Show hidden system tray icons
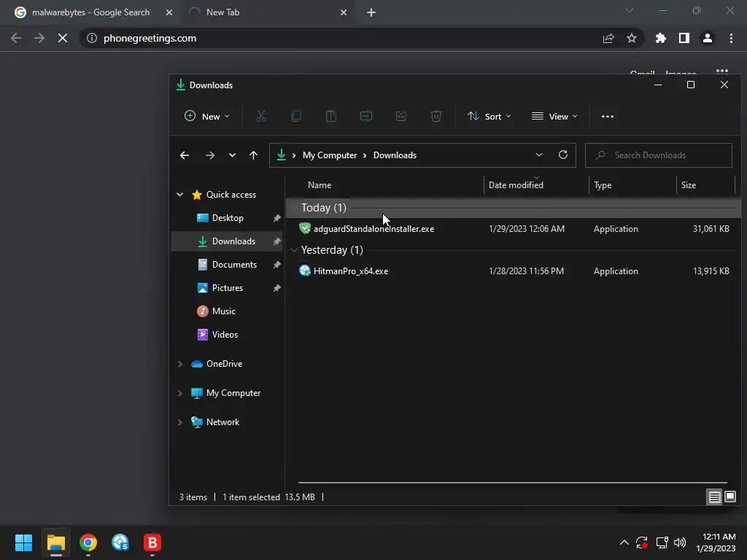 [624, 542]
